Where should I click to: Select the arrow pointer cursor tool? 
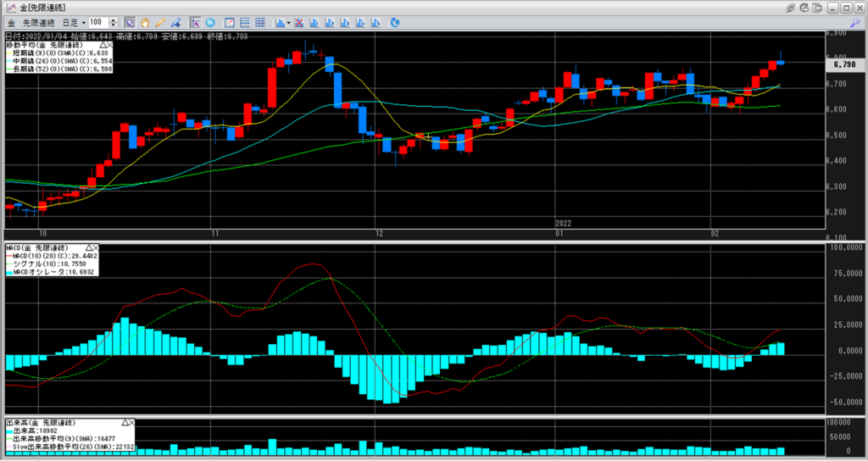point(129,21)
